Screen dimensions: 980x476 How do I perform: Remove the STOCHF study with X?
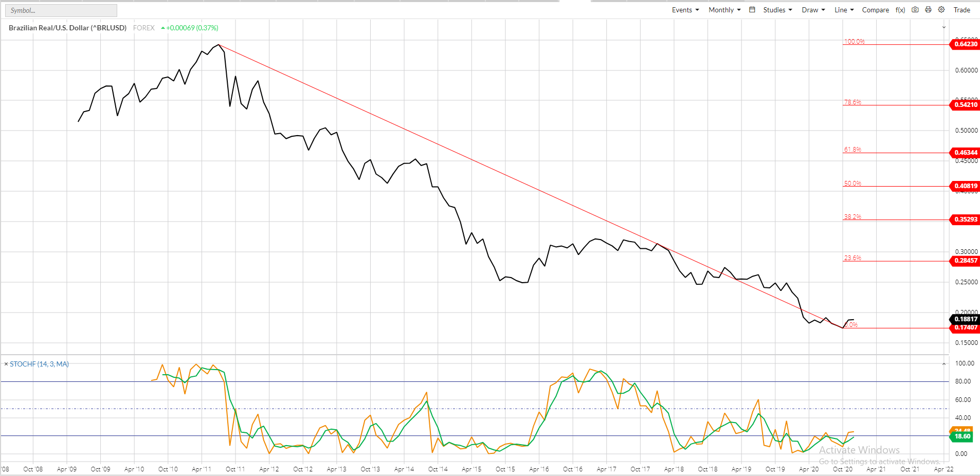point(6,364)
